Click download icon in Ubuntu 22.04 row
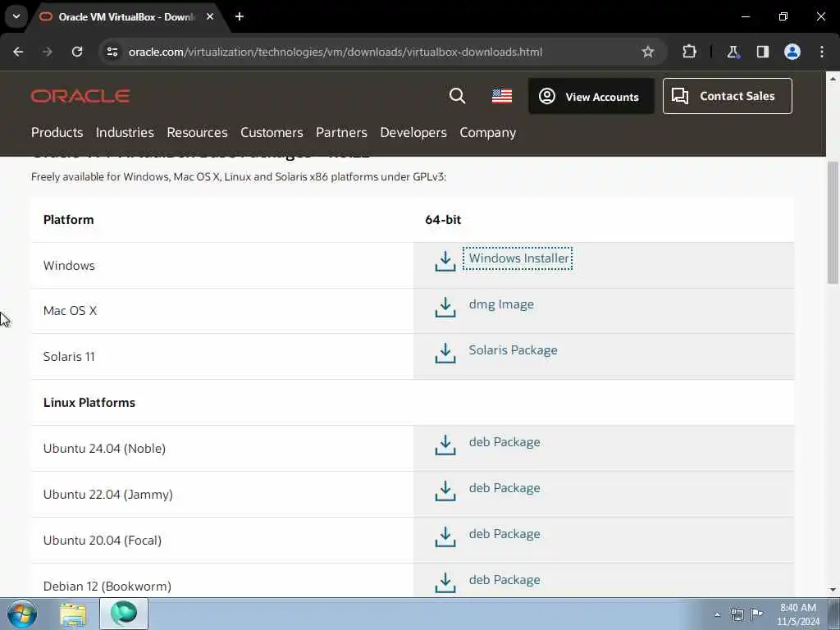The image size is (840, 630). (x=445, y=491)
